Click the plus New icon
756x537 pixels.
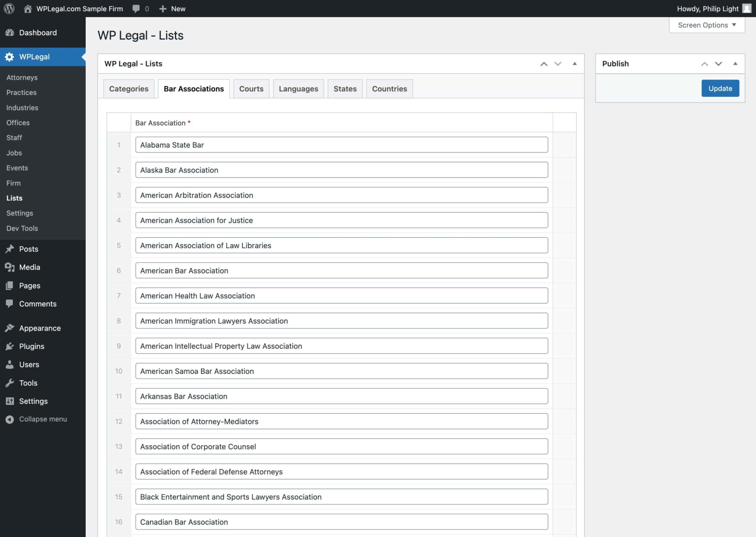(162, 8)
